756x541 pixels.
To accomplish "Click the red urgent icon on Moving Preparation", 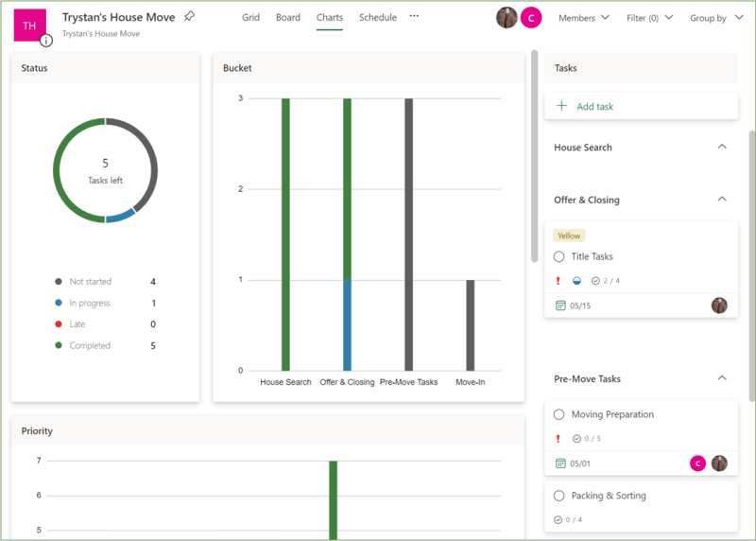I will 558,438.
